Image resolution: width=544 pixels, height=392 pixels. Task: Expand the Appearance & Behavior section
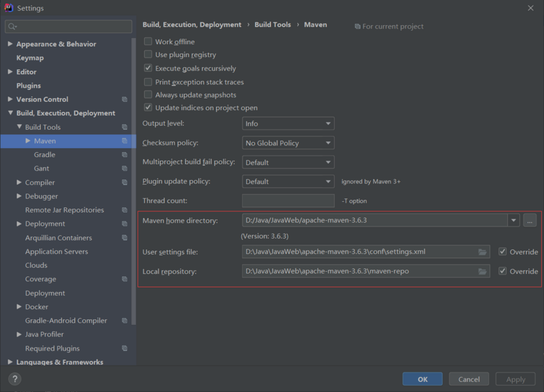[10, 44]
